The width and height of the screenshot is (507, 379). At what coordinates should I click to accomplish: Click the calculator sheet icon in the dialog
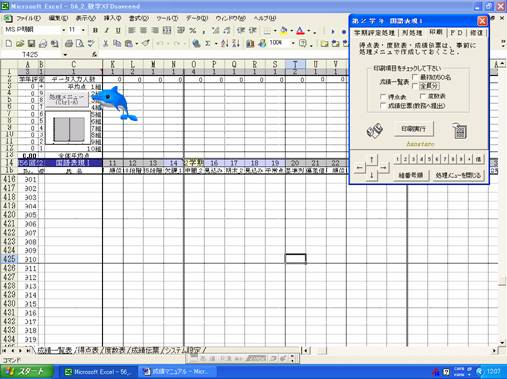point(460,130)
